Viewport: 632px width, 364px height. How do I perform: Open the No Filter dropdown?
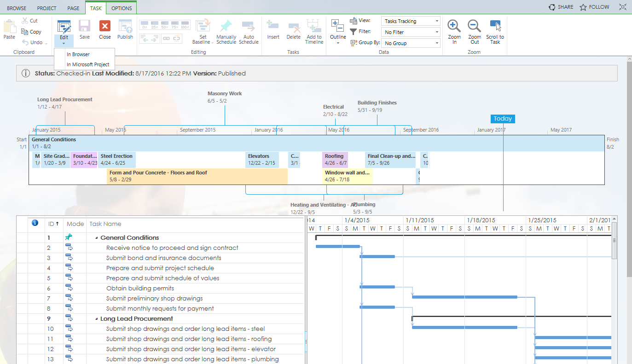point(410,32)
